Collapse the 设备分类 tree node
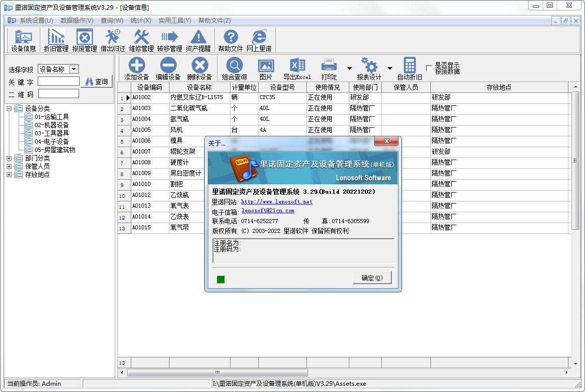Image resolution: width=585 pixels, height=392 pixels. coord(9,108)
